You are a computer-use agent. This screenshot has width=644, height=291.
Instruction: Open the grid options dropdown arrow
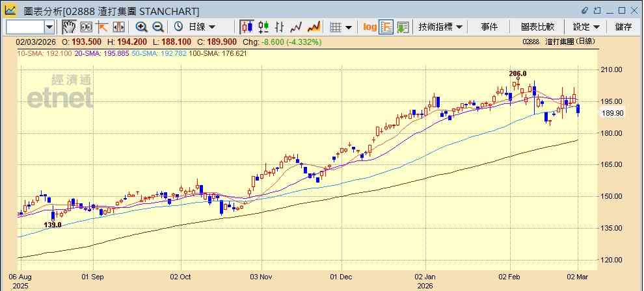349,27
